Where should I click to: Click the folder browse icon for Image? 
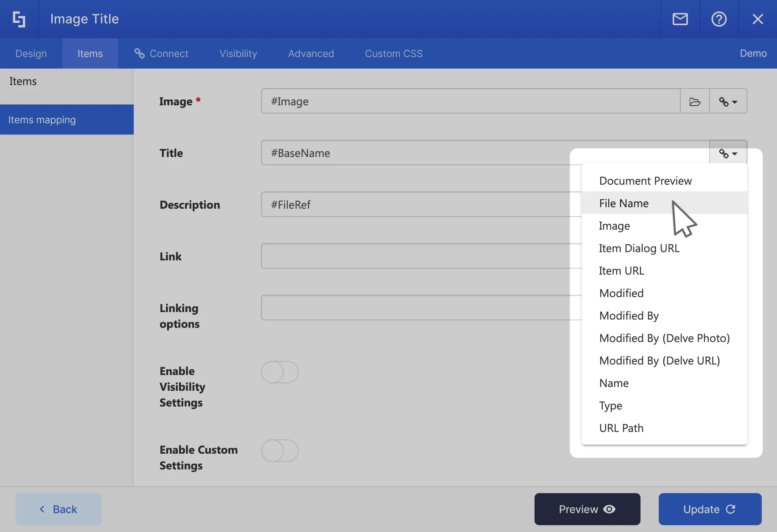pos(695,102)
